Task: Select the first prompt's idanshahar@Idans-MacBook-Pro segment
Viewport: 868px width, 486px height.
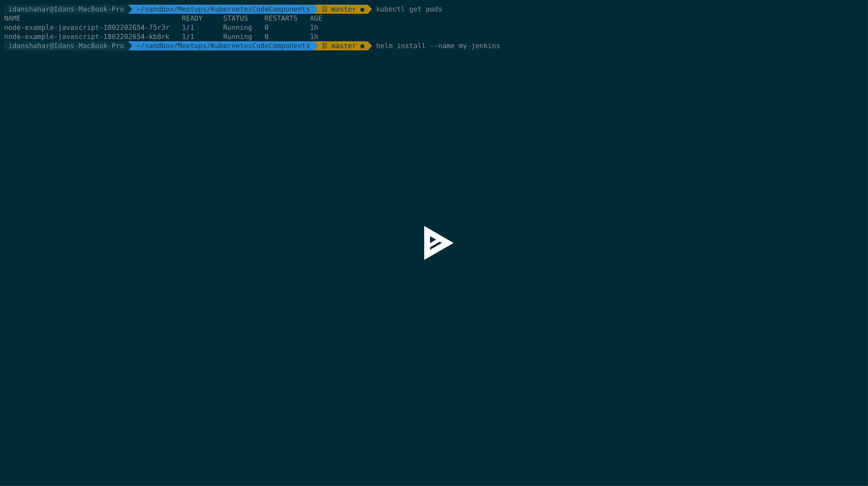Action: (x=66, y=9)
